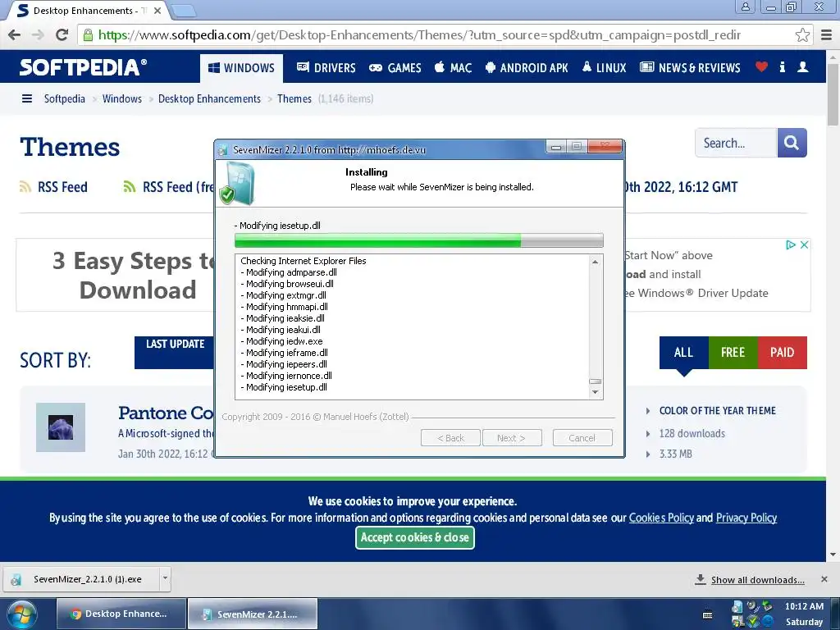Click the page scrollbar down arrow in Chrome
This screenshot has height=630, width=840.
click(833, 555)
